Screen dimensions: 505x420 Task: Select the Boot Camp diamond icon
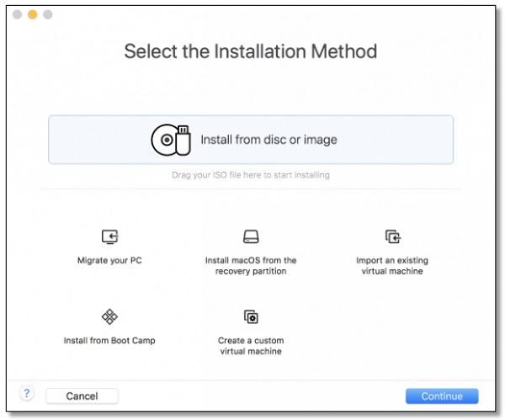tap(109, 316)
